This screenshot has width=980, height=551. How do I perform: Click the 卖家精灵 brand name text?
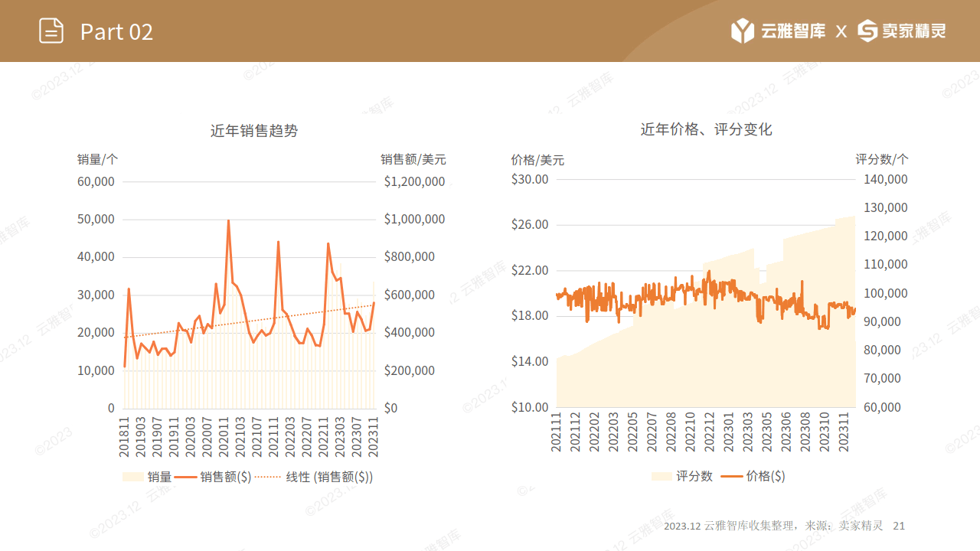coord(914,31)
